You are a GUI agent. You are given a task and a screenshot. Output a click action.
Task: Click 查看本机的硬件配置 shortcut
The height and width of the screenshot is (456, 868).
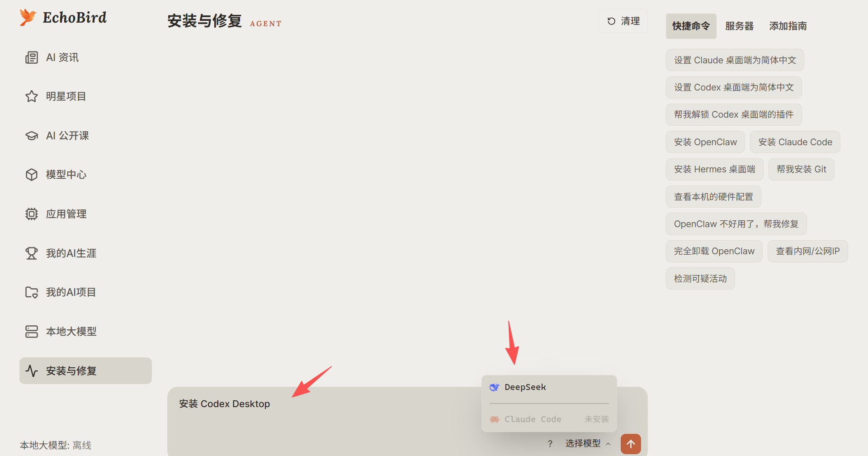click(x=713, y=197)
